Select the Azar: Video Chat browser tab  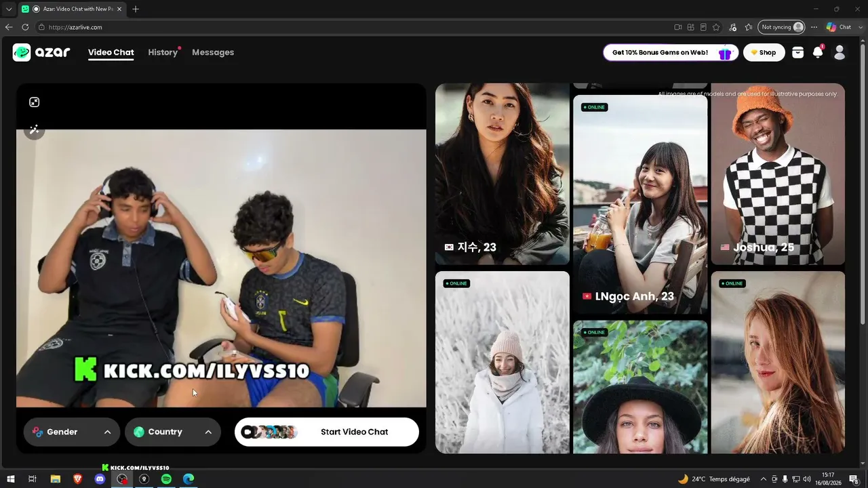tap(71, 9)
